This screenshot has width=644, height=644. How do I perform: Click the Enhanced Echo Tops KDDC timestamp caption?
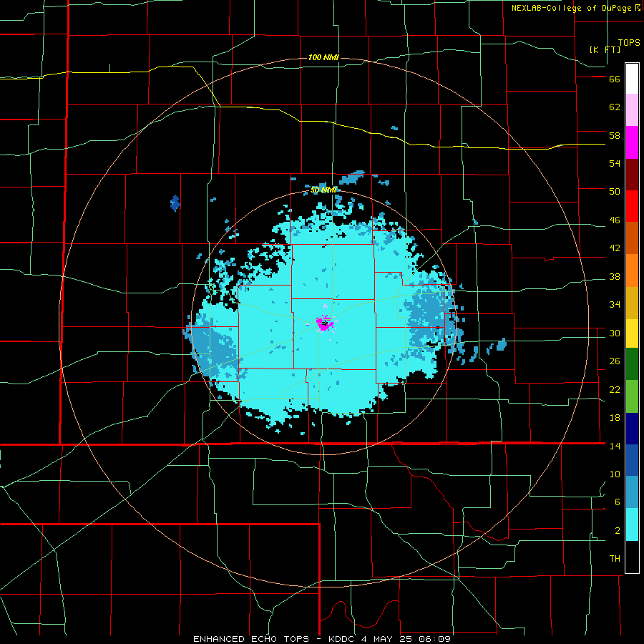click(322, 639)
